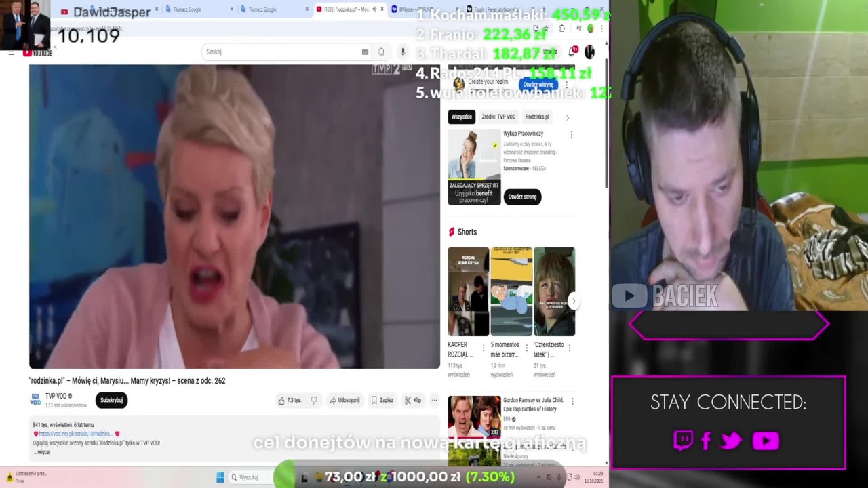Show next Shorts with the arrow
The height and width of the screenshot is (488, 868).
click(573, 301)
